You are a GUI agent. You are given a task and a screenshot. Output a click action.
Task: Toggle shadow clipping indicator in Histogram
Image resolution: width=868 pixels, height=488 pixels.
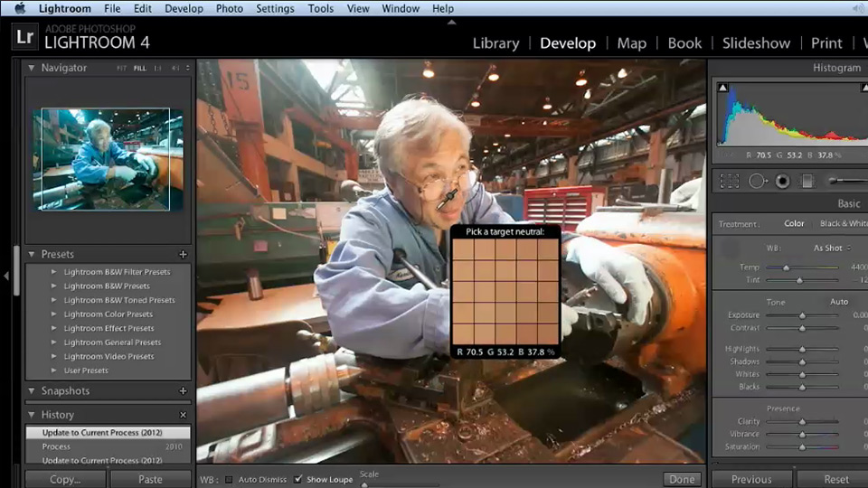click(722, 88)
